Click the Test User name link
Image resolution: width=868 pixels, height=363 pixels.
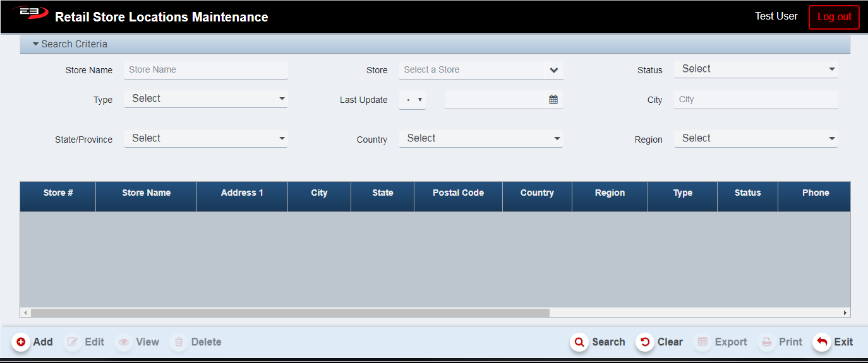point(776,16)
